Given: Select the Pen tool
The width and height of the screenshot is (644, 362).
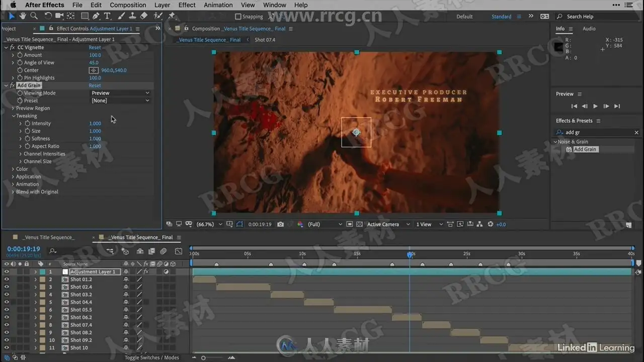Looking at the screenshot, I should tap(96, 16).
